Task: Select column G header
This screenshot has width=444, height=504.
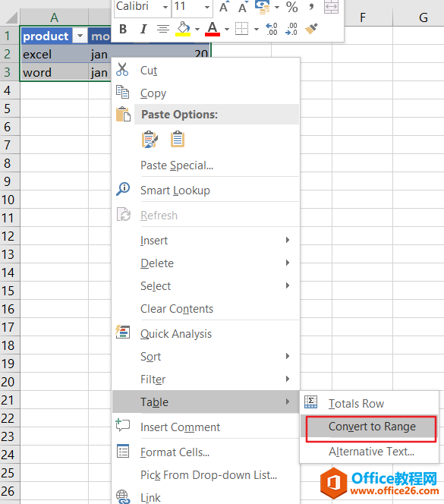Action: click(423, 17)
